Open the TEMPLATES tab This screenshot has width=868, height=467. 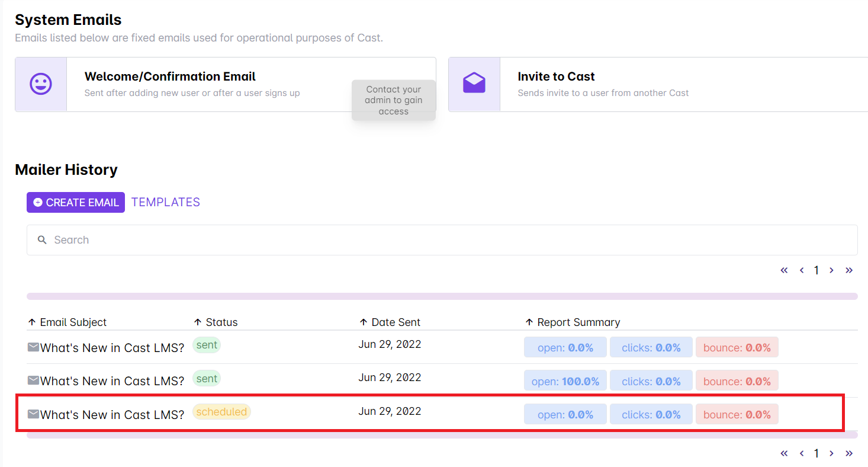(x=166, y=202)
